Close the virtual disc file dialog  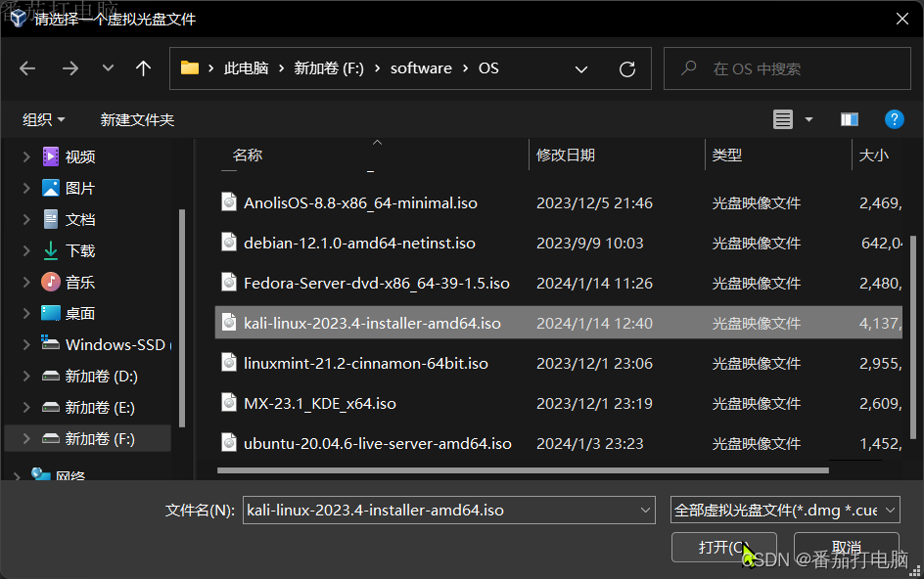(902, 19)
